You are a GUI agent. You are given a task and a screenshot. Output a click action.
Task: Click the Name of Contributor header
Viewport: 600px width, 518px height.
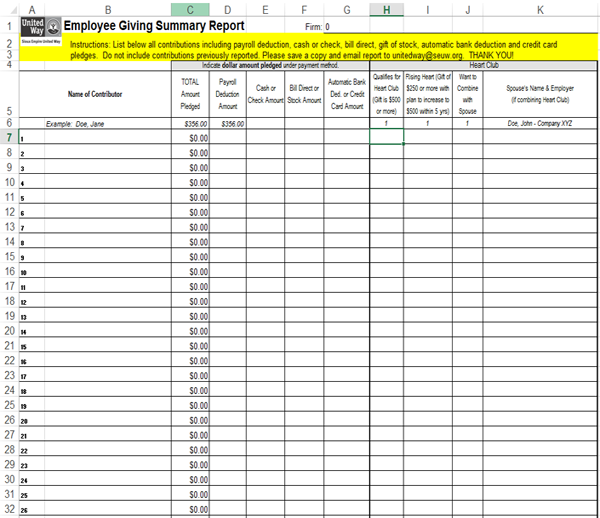(95, 94)
